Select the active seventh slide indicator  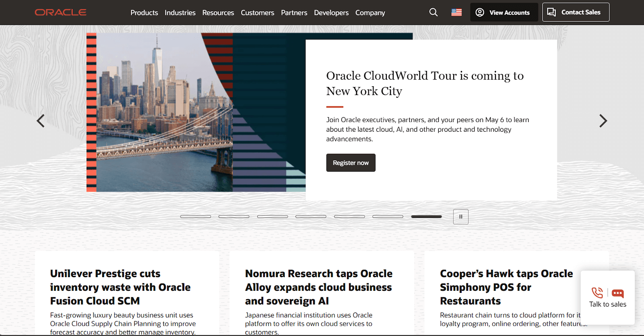click(x=426, y=217)
